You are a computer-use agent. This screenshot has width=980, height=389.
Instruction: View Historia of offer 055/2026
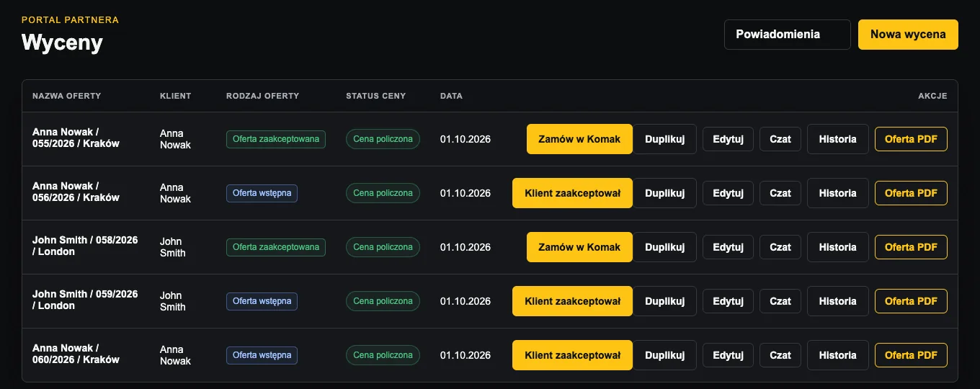[837, 139]
